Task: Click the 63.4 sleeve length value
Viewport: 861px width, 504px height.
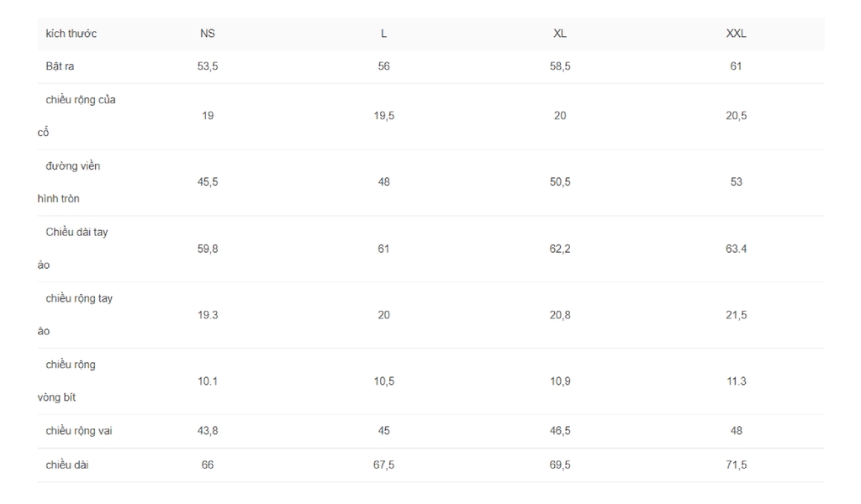Action: click(x=737, y=249)
